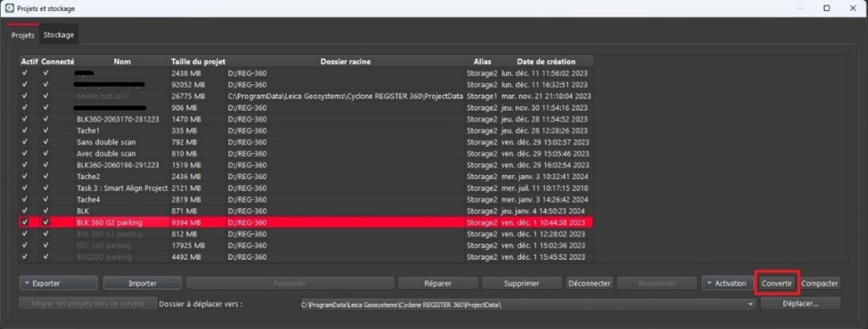Toggle Connecté checkbox for Tache1 project
Screen dimensions: 868x329
(x=46, y=131)
